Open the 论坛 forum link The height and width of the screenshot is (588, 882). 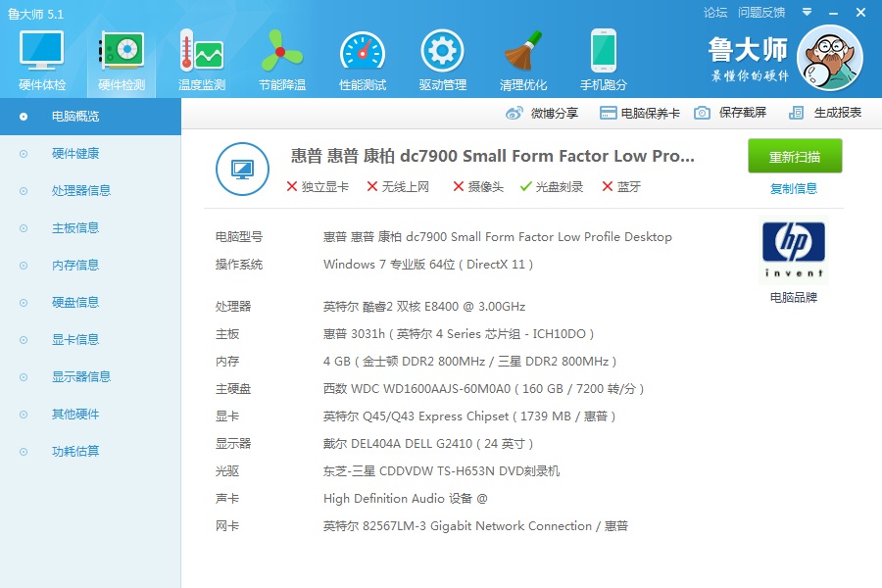pyautogui.click(x=715, y=13)
